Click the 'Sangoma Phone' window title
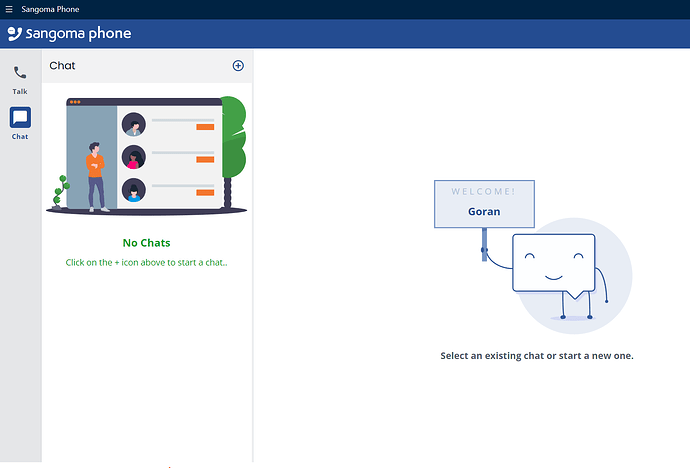Image resolution: width=690 pixels, height=468 pixels. pyautogui.click(x=50, y=9)
